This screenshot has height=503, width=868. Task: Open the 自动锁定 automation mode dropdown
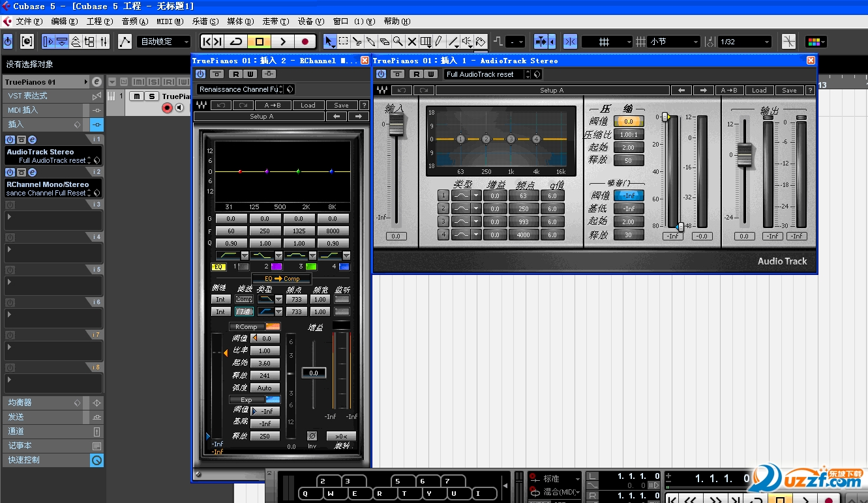click(164, 42)
